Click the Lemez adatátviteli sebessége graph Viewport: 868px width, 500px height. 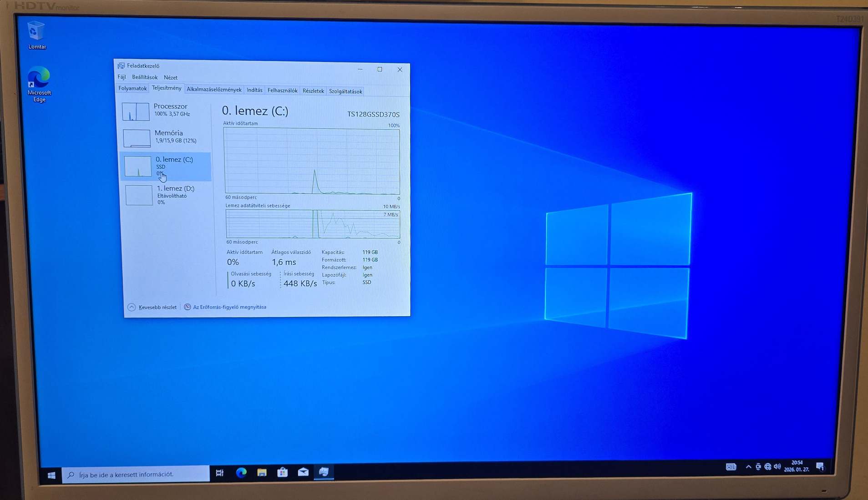313,224
